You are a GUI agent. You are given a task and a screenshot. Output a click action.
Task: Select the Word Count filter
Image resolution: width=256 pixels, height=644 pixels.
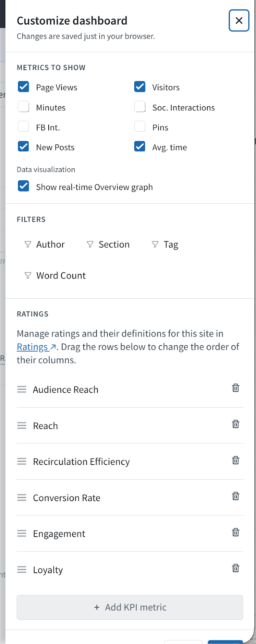[x=55, y=275]
